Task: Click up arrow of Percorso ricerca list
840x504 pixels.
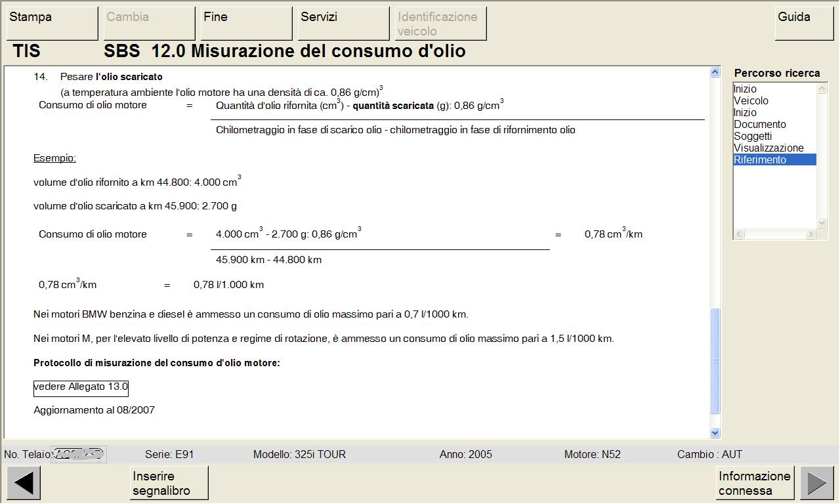Action: coord(822,88)
